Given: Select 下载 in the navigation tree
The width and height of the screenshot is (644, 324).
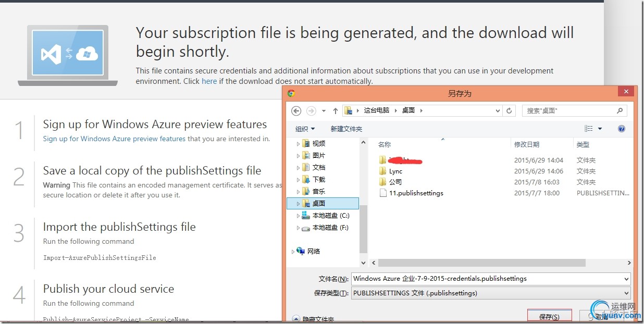Looking at the screenshot, I should pos(319,180).
